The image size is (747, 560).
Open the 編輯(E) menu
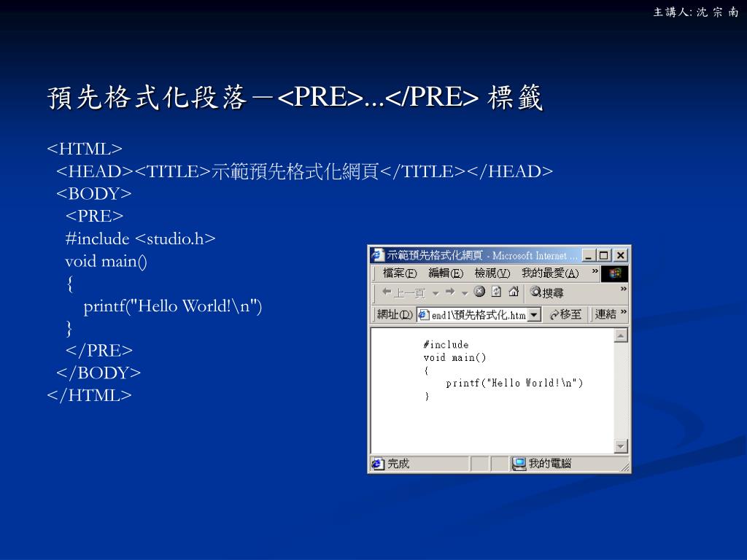point(446,273)
